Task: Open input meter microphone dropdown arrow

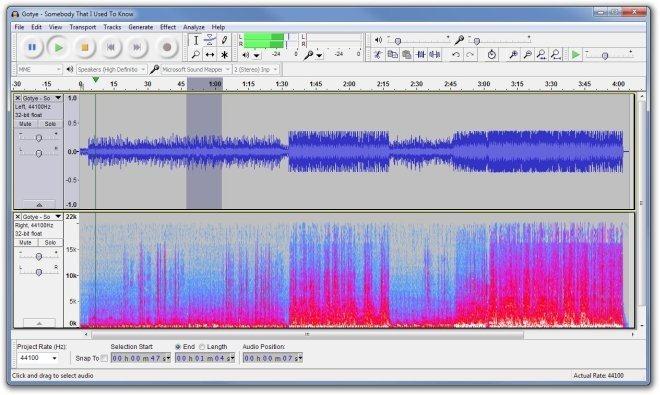Action: click(x=319, y=55)
